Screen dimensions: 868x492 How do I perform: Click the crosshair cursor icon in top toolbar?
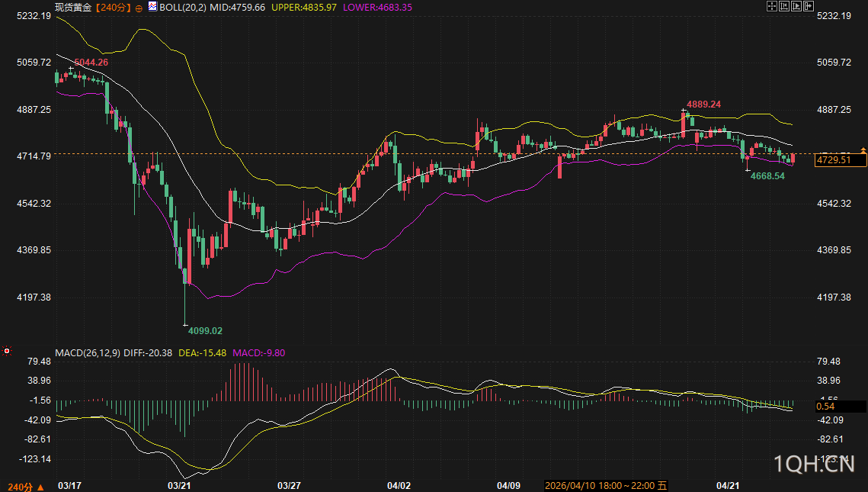tap(770, 6)
